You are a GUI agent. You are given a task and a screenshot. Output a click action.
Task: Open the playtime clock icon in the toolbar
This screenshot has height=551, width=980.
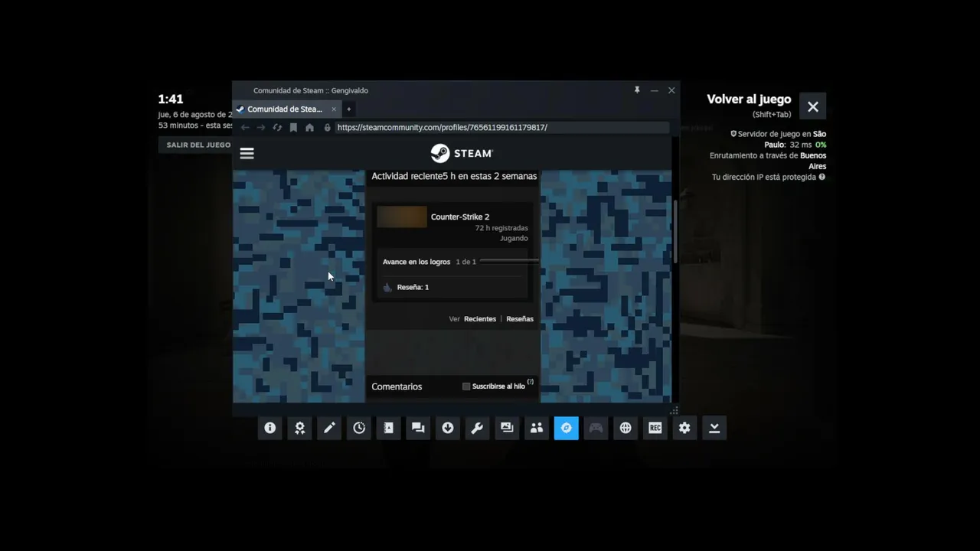359,428
